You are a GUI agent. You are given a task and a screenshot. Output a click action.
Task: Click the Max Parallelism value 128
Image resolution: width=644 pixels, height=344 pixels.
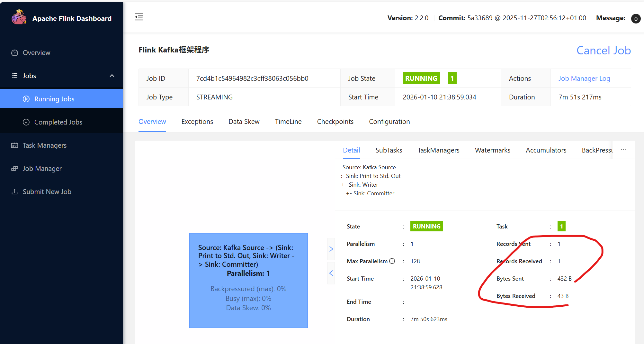[x=415, y=261]
